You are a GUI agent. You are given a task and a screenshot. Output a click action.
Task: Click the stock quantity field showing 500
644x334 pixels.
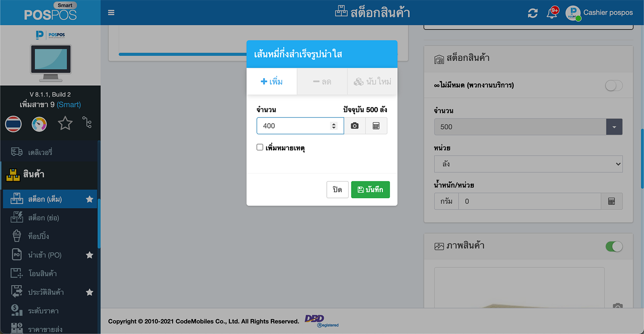coord(520,127)
